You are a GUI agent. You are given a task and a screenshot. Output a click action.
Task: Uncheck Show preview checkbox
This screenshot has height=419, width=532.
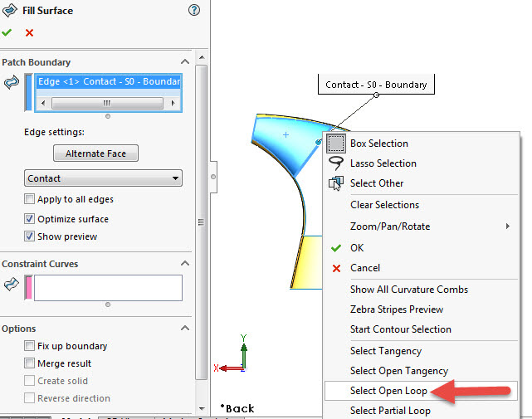(x=29, y=236)
